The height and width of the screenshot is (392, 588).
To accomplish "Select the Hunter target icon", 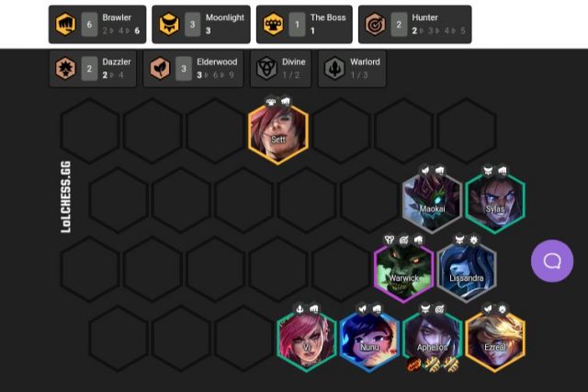I will click(x=376, y=25).
